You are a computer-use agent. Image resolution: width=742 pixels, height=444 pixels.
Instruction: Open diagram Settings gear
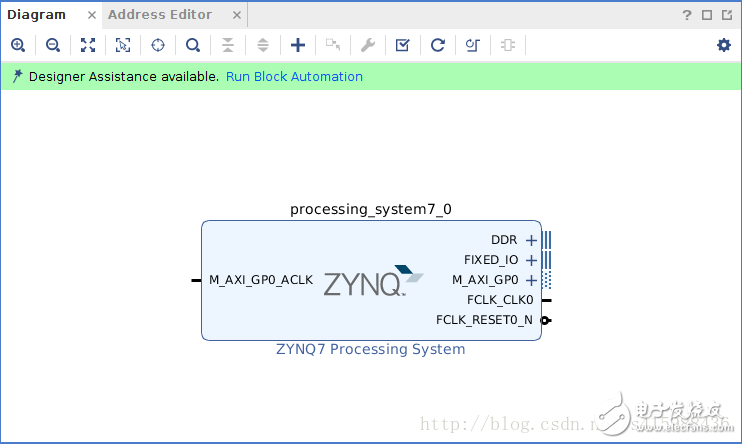(x=724, y=45)
